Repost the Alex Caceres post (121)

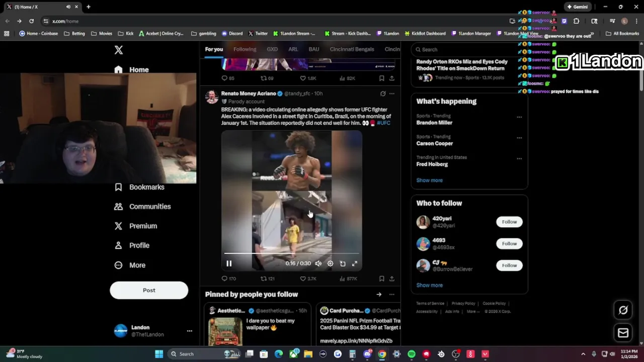point(268,279)
